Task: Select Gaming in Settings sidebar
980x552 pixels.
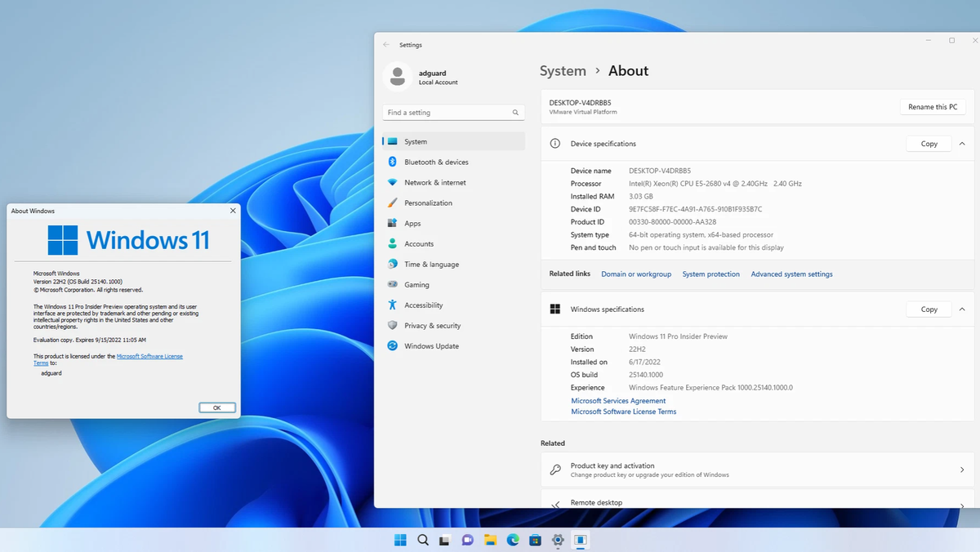Action: [416, 285]
